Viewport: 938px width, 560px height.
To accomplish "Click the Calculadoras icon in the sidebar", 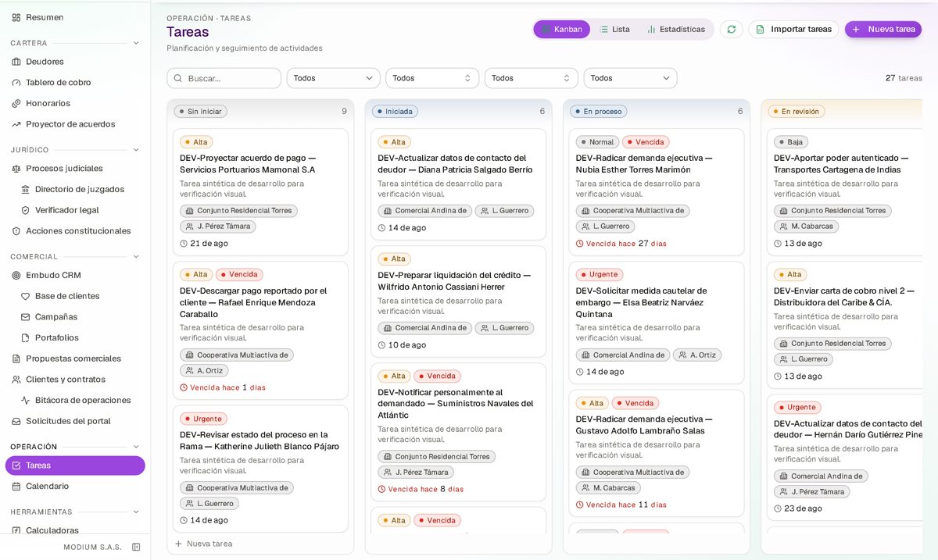I will 16,530.
